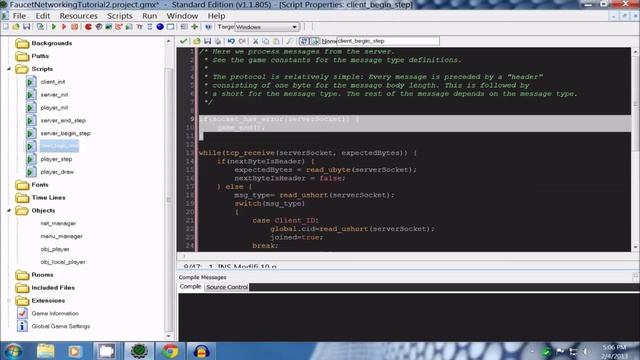The width and height of the screenshot is (640, 360).
Task: Select menu_manager object
Action: 61,236
